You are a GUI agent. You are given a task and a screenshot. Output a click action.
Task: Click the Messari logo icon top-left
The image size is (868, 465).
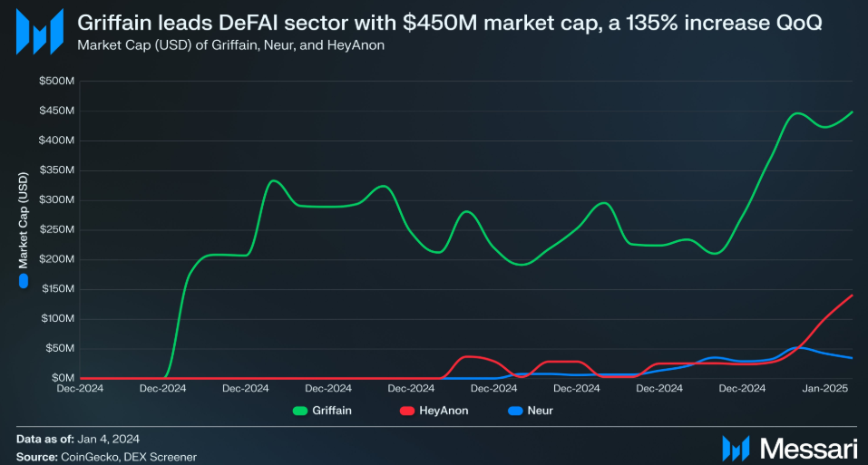tap(39, 32)
